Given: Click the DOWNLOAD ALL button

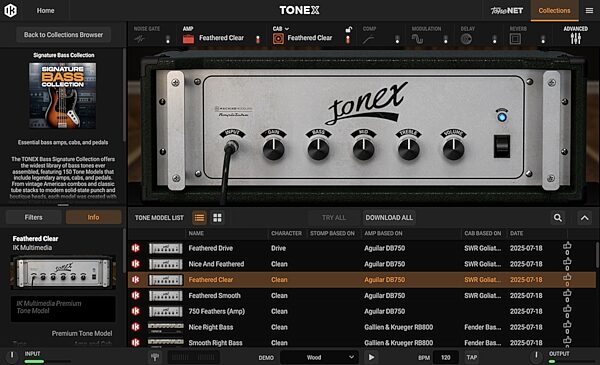Looking at the screenshot, I should (x=389, y=218).
